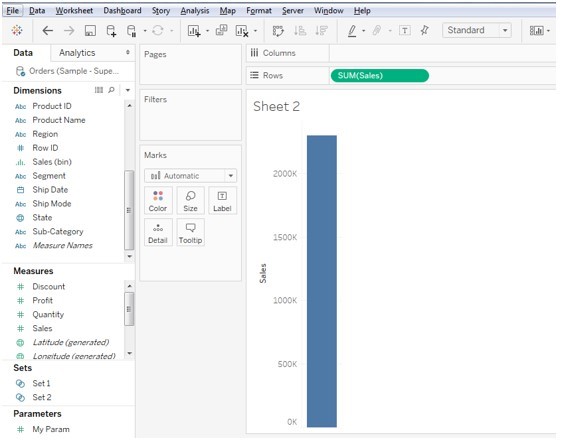Click the Tableau start page logo icon
The height and width of the screenshot is (445, 573).
17,30
